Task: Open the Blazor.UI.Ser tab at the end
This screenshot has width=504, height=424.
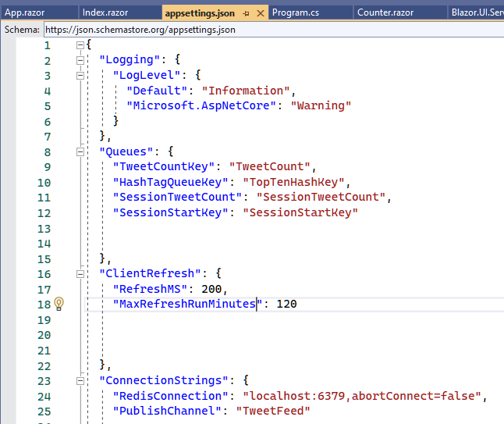Action: click(x=477, y=12)
